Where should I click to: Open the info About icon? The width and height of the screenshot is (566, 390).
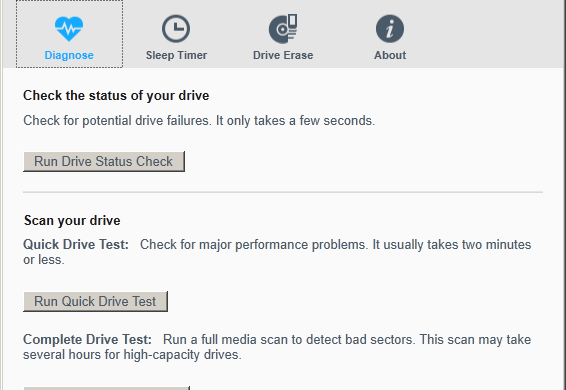[x=390, y=29]
